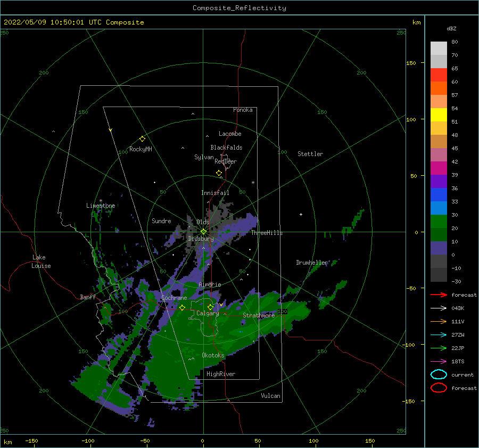Click the yellow radar marker near Olds

pyautogui.click(x=203, y=232)
